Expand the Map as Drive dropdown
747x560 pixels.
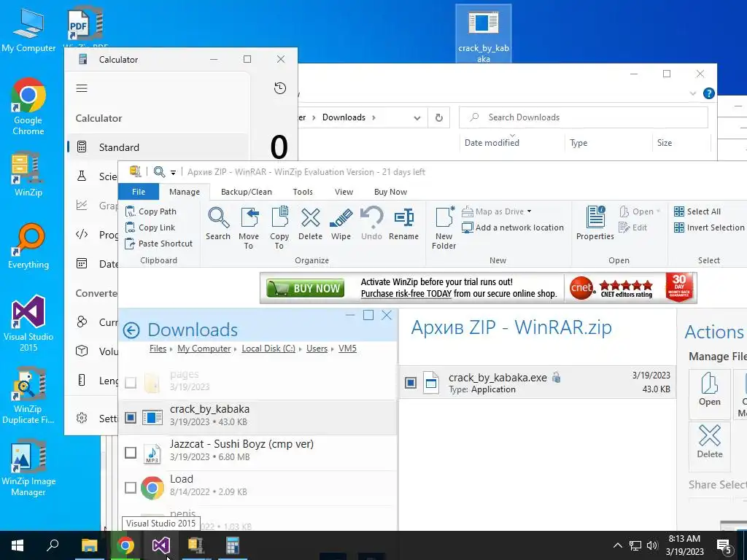[529, 211]
